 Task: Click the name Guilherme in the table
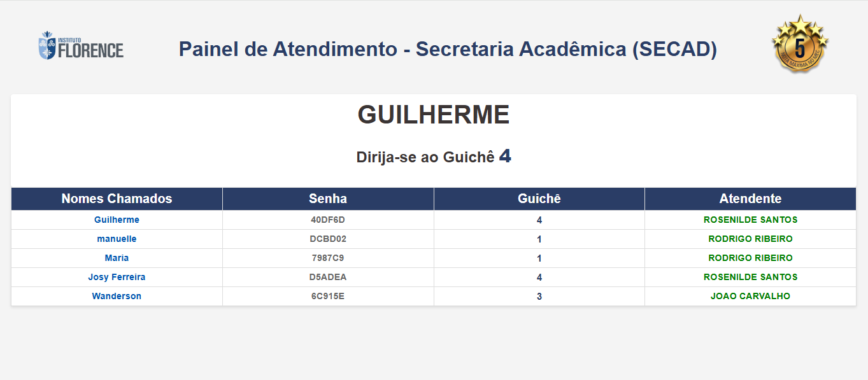(x=117, y=220)
